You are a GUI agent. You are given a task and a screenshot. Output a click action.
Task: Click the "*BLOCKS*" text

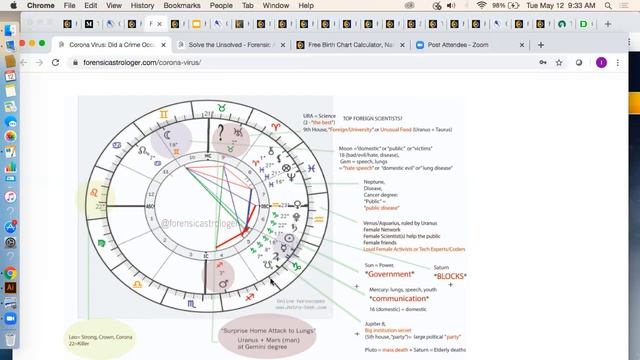click(x=450, y=276)
